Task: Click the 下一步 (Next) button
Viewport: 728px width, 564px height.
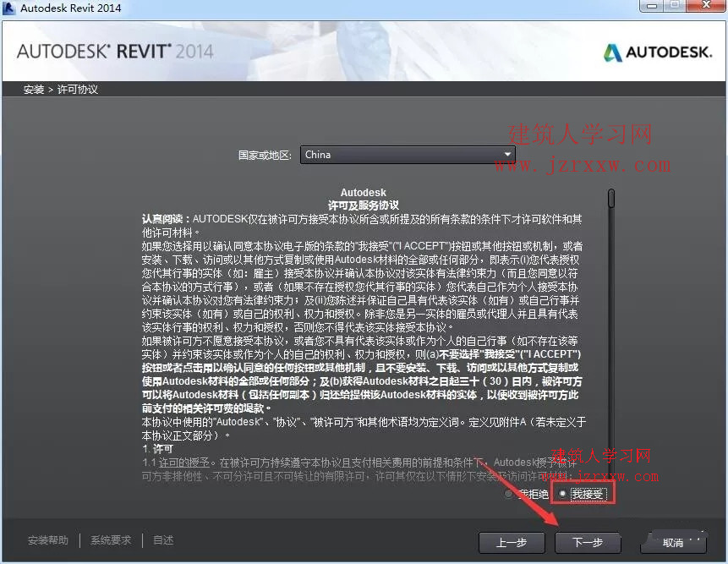Action: [588, 542]
